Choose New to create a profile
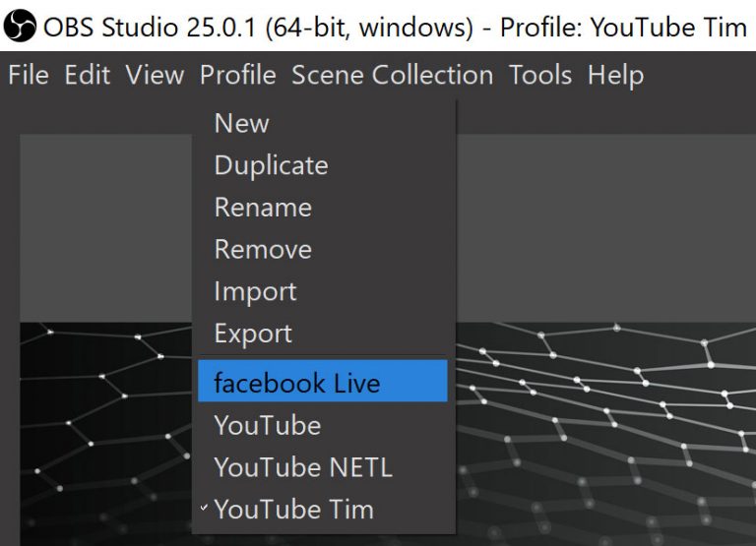Viewport: 756px width, 546px height. (x=241, y=123)
